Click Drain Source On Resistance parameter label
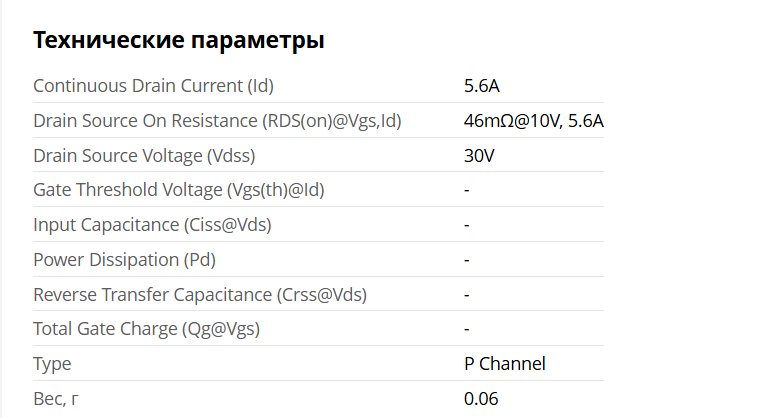The width and height of the screenshot is (769, 418). (217, 121)
